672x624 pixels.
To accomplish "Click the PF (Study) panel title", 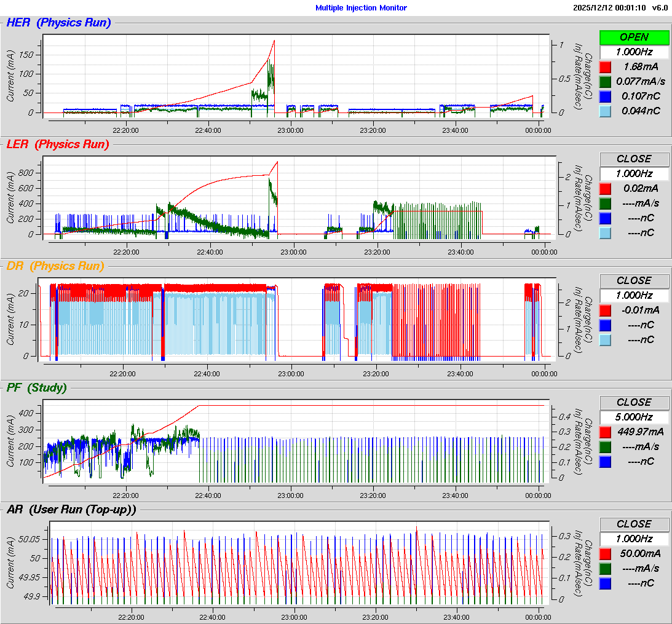I will [x=36, y=387].
